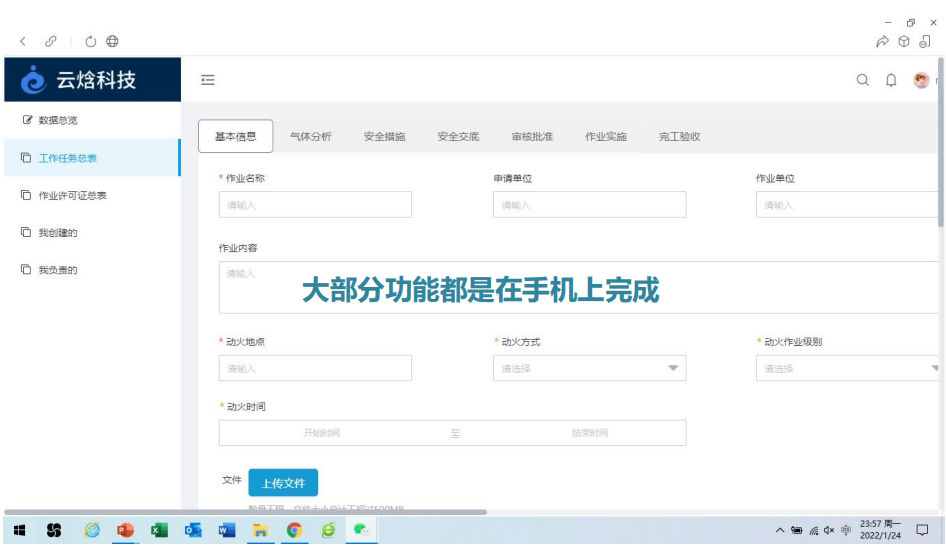Open 数据总览 in the sidebar
Screen dimensions: 946x545
(57, 120)
